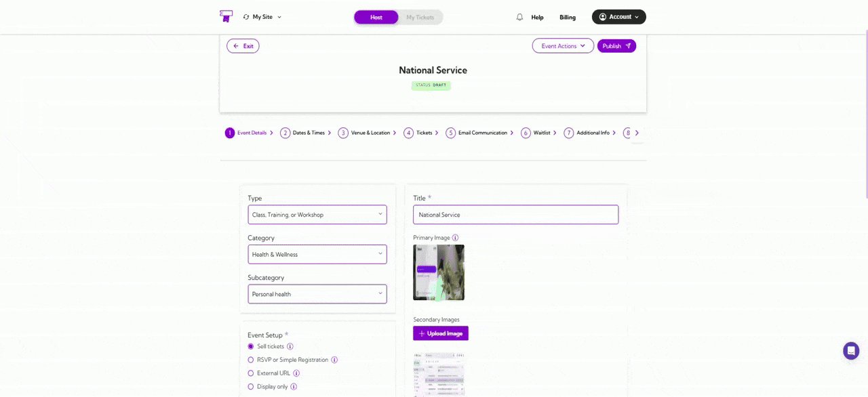The width and height of the screenshot is (868, 397).
Task: Go to the Waitlist step
Action: click(x=542, y=133)
